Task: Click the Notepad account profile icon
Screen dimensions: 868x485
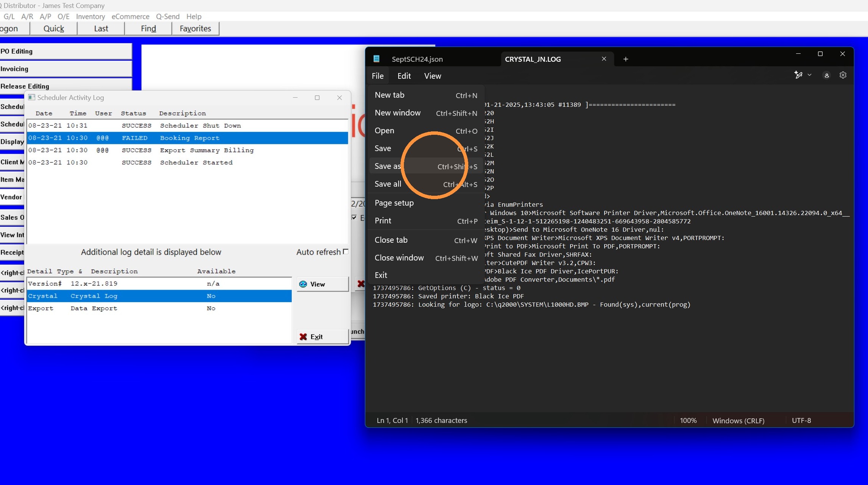Action: pos(826,75)
